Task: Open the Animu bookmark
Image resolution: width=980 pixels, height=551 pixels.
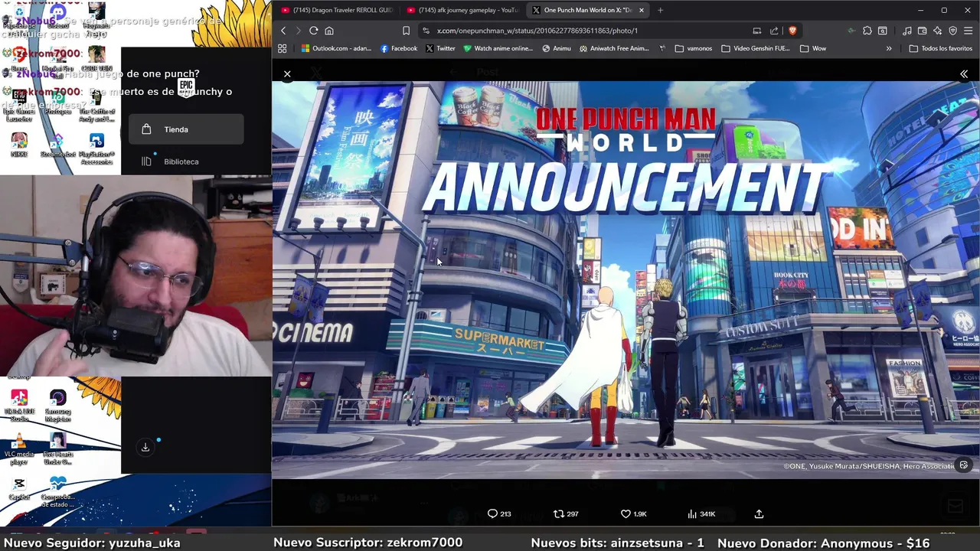Action: coord(557,48)
